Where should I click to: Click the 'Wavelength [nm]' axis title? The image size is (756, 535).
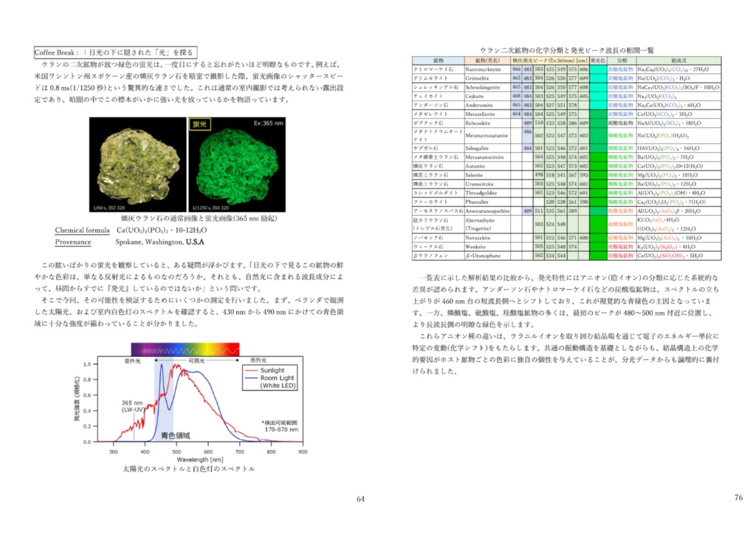click(200, 460)
